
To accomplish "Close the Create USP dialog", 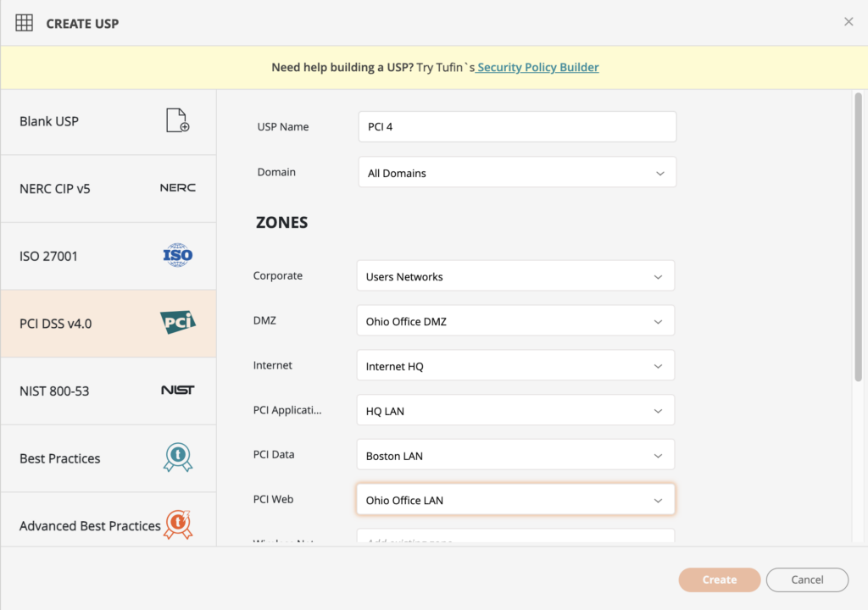I will click(x=849, y=22).
